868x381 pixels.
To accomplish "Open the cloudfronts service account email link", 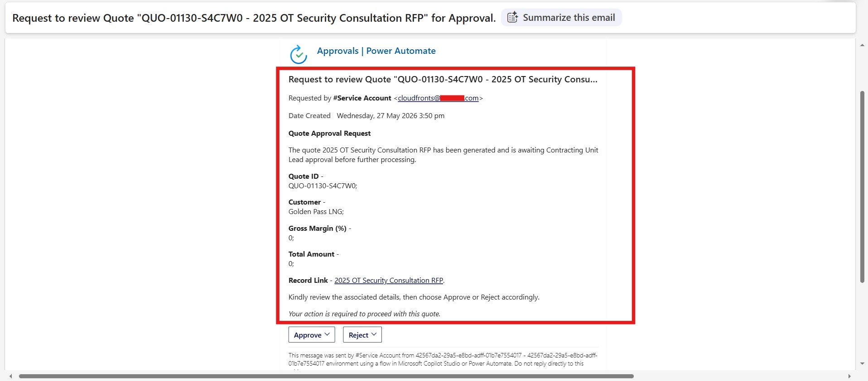I will click(438, 98).
